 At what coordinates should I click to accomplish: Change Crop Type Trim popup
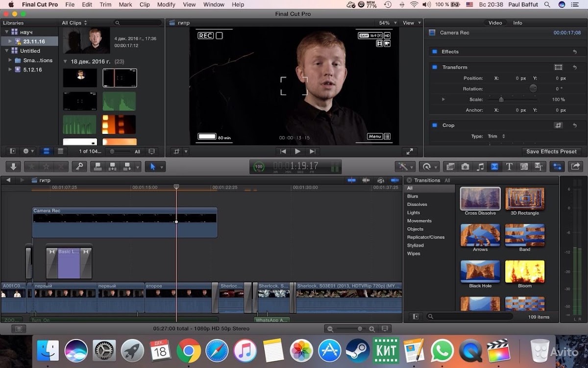click(x=496, y=136)
